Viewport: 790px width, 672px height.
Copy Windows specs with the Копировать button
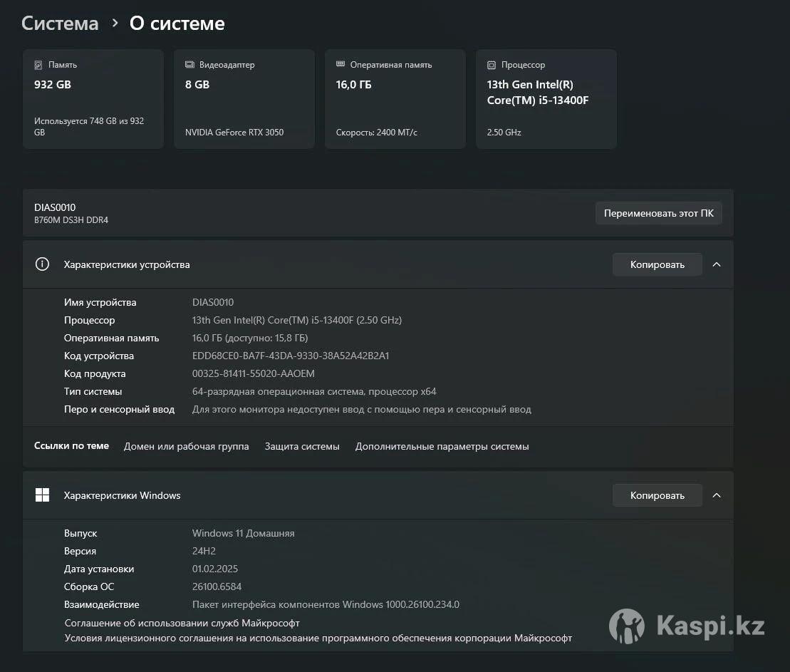point(657,495)
